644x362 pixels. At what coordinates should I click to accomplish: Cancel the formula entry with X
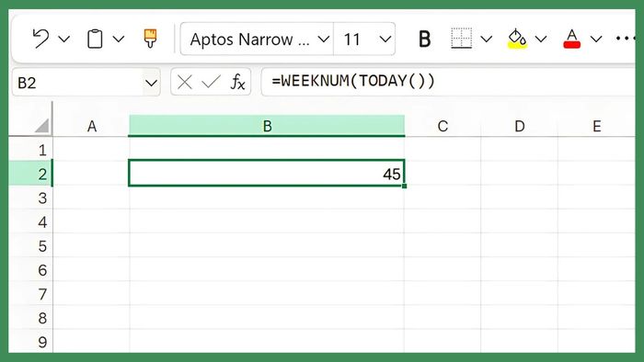pyautogui.click(x=185, y=83)
